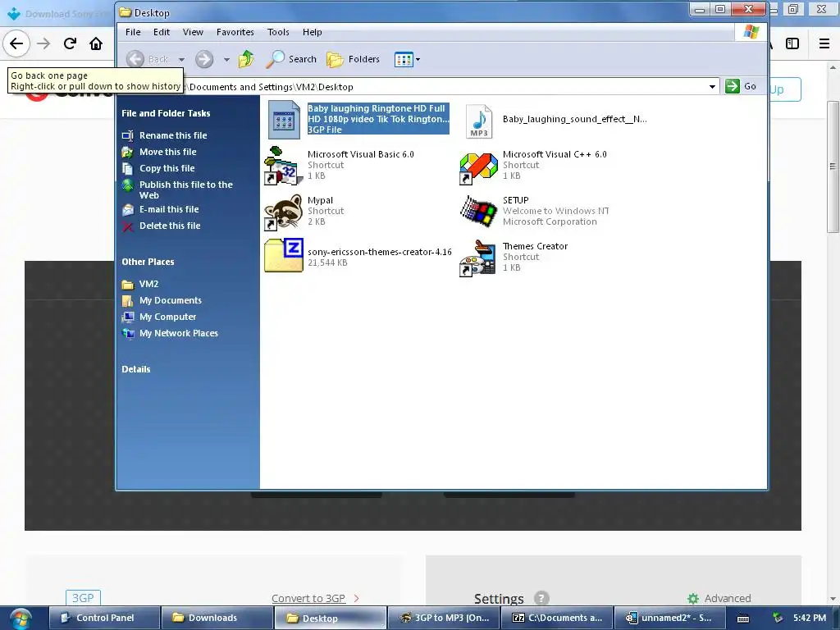840x630 pixels.
Task: Select the 3GP file icon
Action: point(284,120)
